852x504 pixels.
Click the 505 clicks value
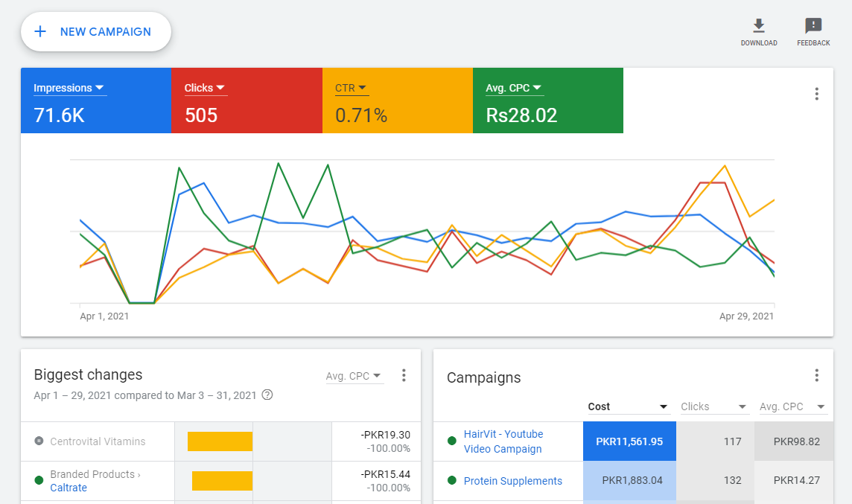click(x=201, y=115)
